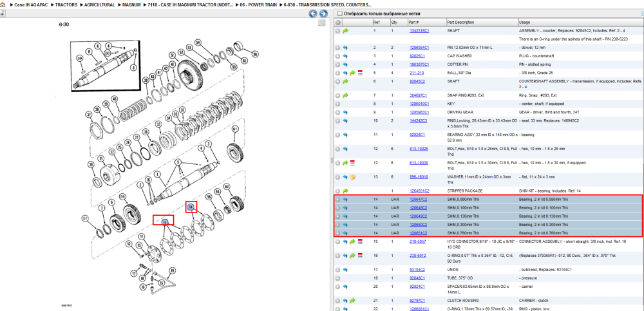644x311 pixels.
Task: Click the green arrow icon in SNAP RING row
Action: coord(345,95)
